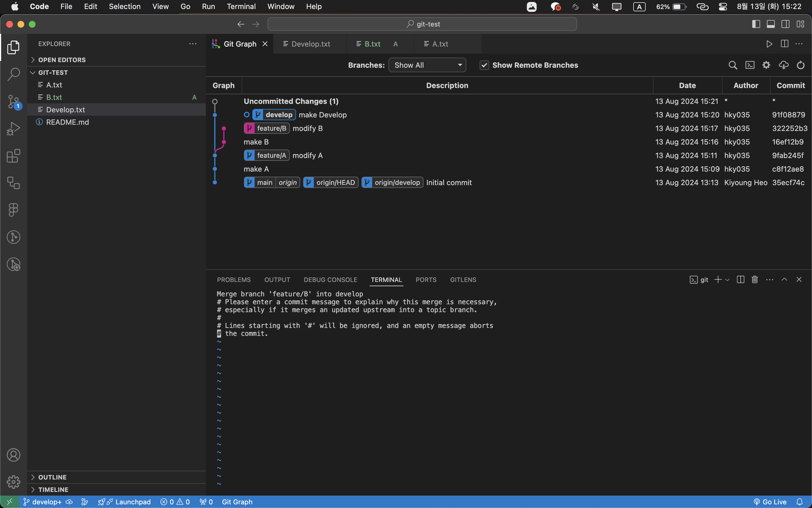Open terminal panel More Actions ellipsis
The width and height of the screenshot is (812, 508).
point(770,279)
